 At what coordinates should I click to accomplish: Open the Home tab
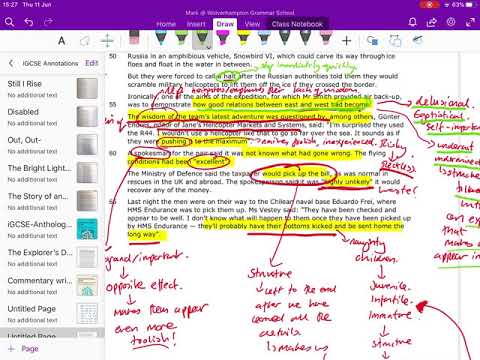point(166,24)
